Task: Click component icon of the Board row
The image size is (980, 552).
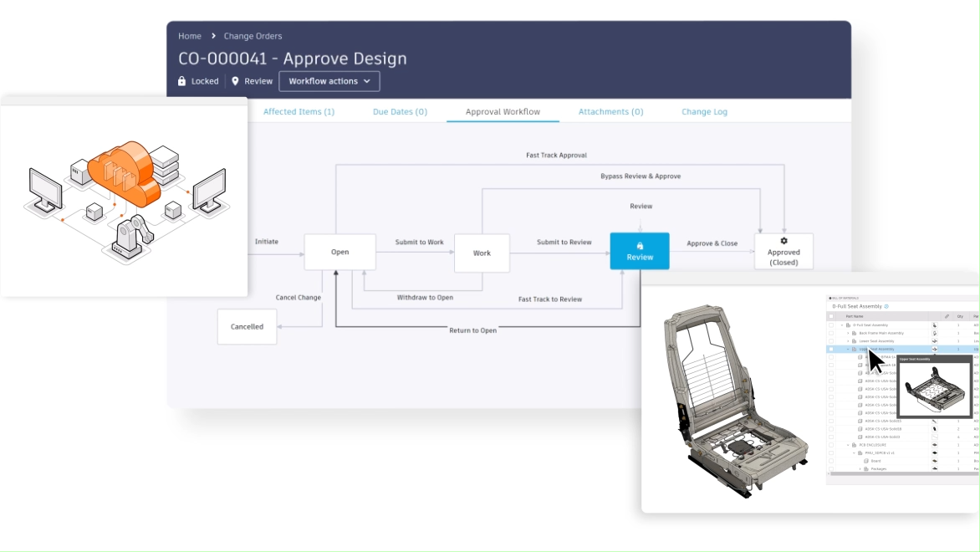Action: (866, 461)
